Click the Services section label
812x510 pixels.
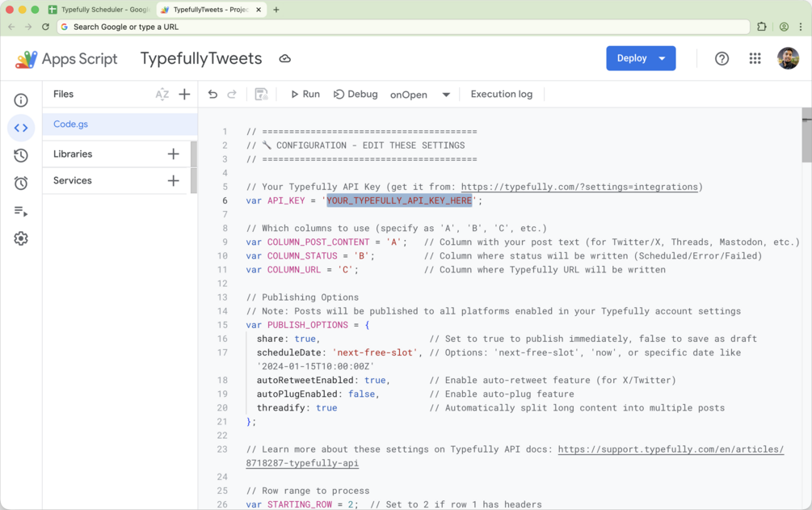tap(73, 180)
